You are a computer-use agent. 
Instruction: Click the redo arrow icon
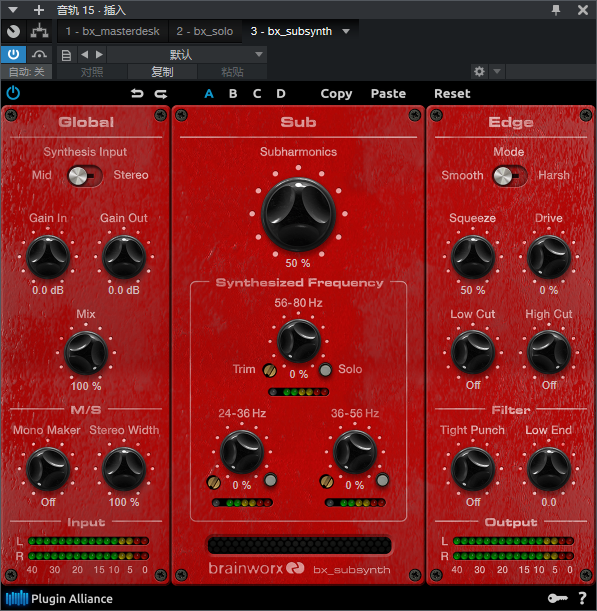coord(161,94)
